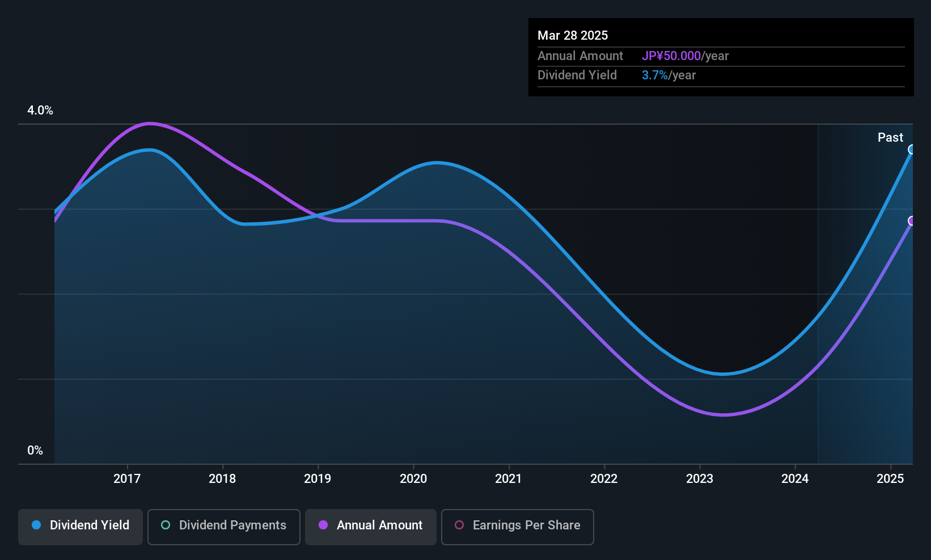Click the 2017 x-axis label
The width and height of the screenshot is (931, 560).
click(x=127, y=478)
